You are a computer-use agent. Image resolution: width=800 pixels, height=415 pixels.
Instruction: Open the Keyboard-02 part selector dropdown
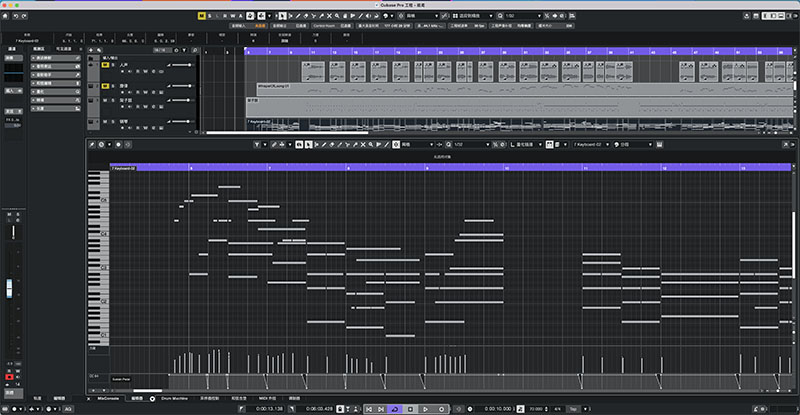tap(591, 144)
